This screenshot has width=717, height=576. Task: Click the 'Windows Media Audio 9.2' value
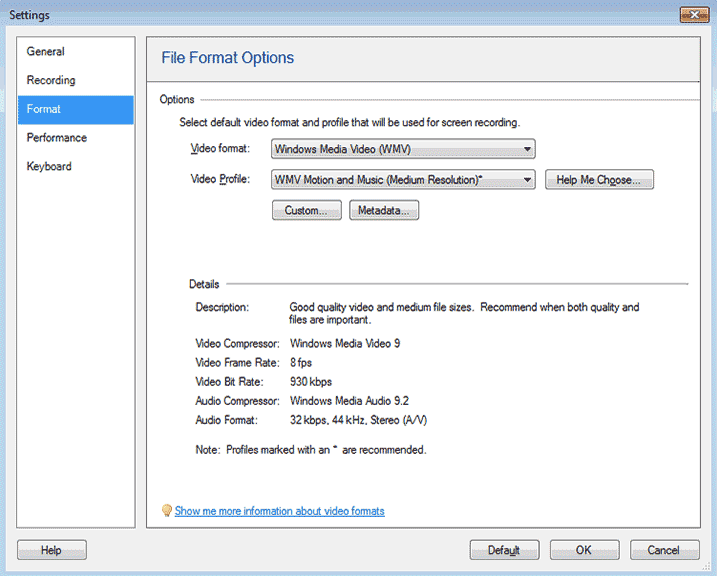(x=349, y=401)
